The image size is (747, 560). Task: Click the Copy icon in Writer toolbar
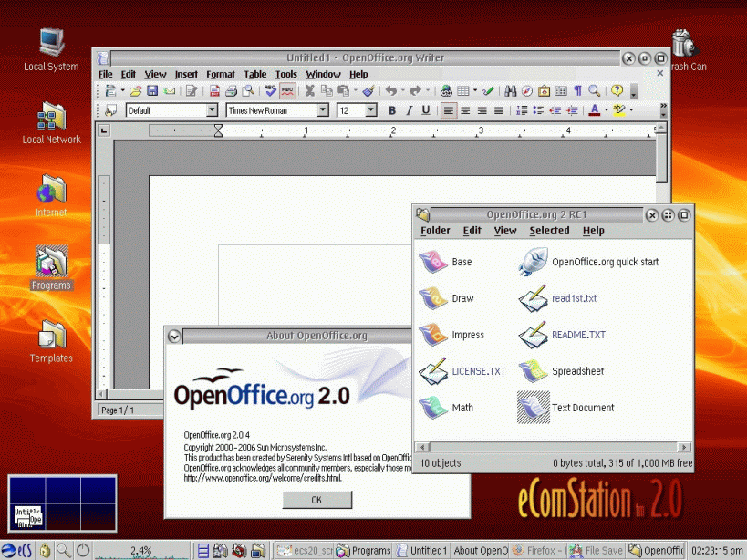pos(327,90)
